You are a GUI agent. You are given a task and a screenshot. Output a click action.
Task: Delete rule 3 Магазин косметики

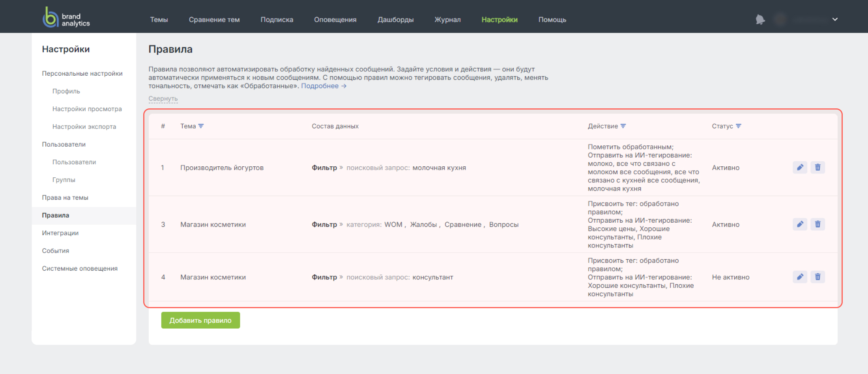[817, 224]
